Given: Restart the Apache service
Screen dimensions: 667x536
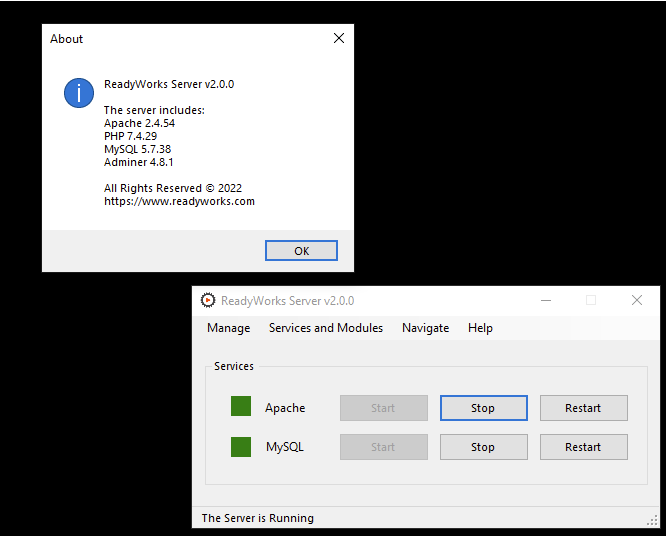Looking at the screenshot, I should click(583, 408).
